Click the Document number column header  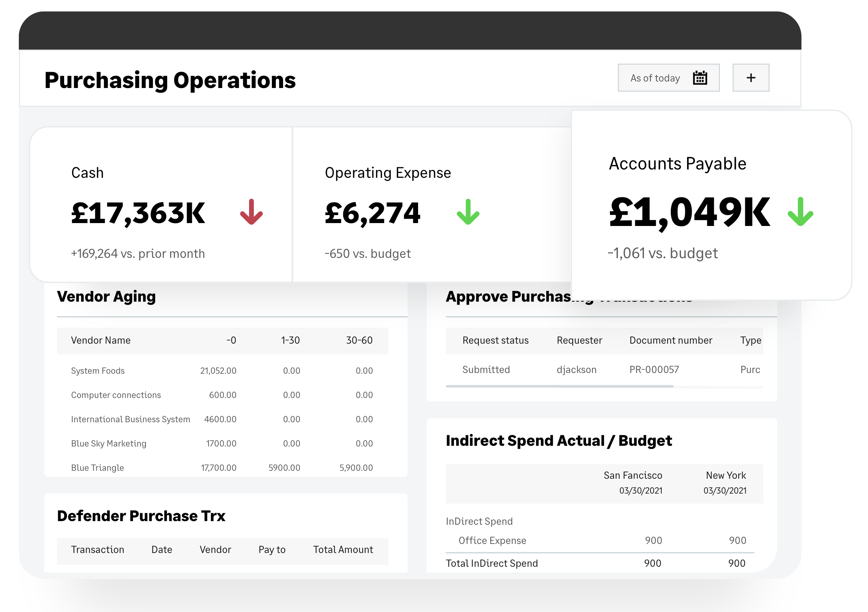pyautogui.click(x=671, y=340)
